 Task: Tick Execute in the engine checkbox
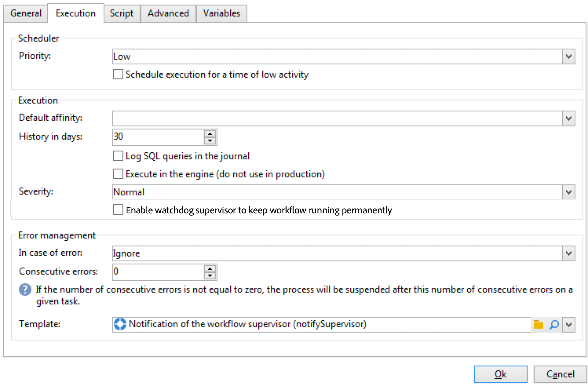click(x=118, y=174)
